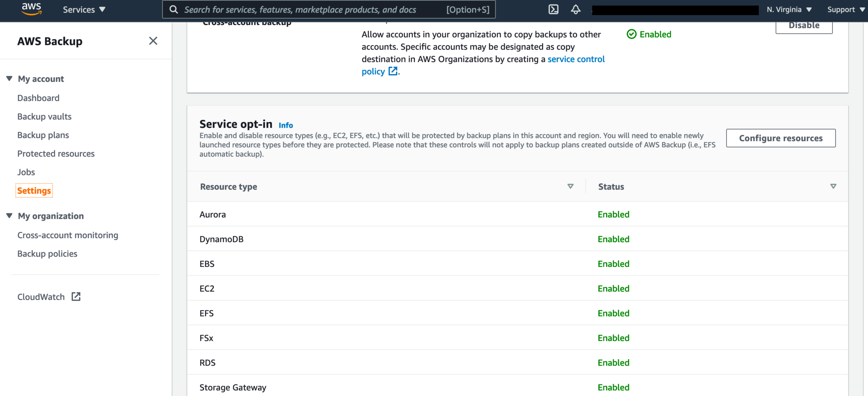The image size is (868, 396).
Task: Click the Backup policies sidebar icon
Action: coord(47,253)
